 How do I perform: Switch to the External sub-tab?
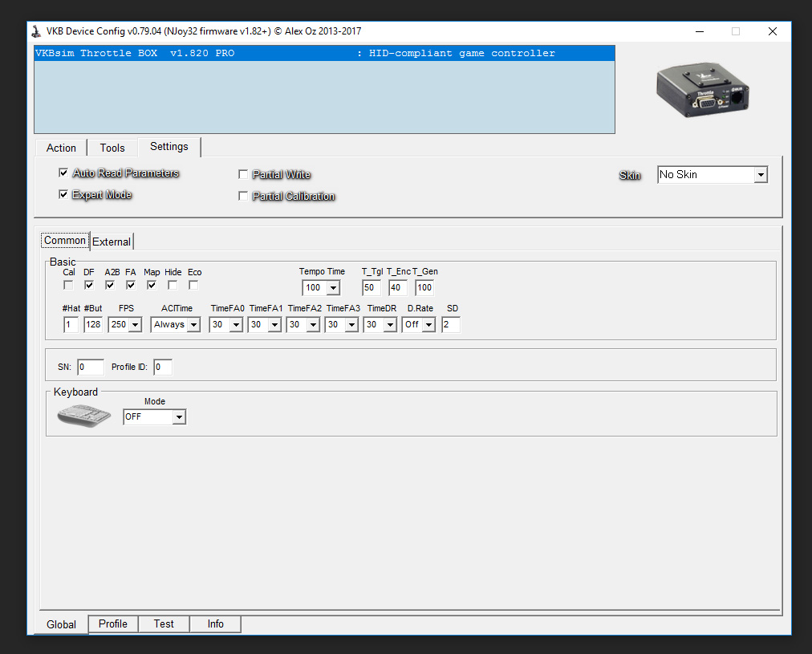(x=112, y=242)
